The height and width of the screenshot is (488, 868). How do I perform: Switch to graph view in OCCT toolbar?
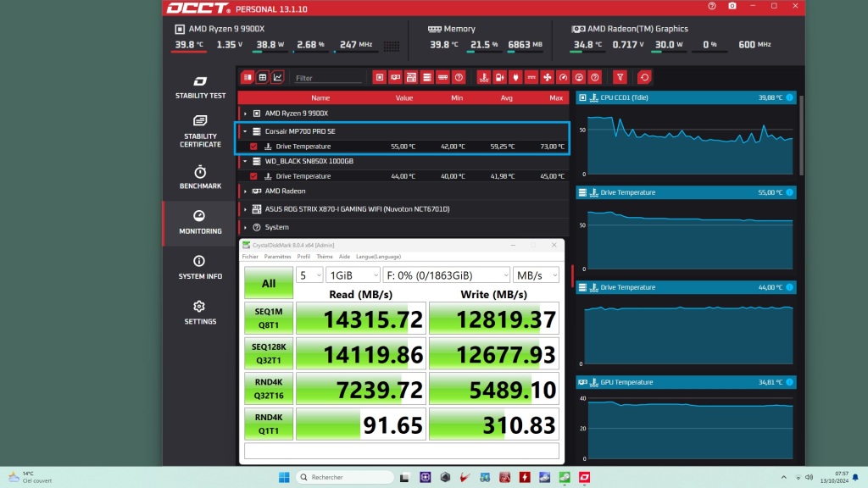pos(276,76)
